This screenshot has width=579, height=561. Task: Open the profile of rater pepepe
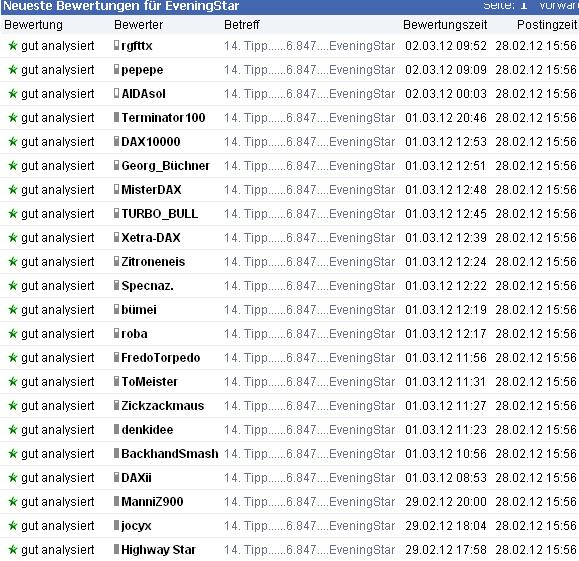click(x=142, y=70)
